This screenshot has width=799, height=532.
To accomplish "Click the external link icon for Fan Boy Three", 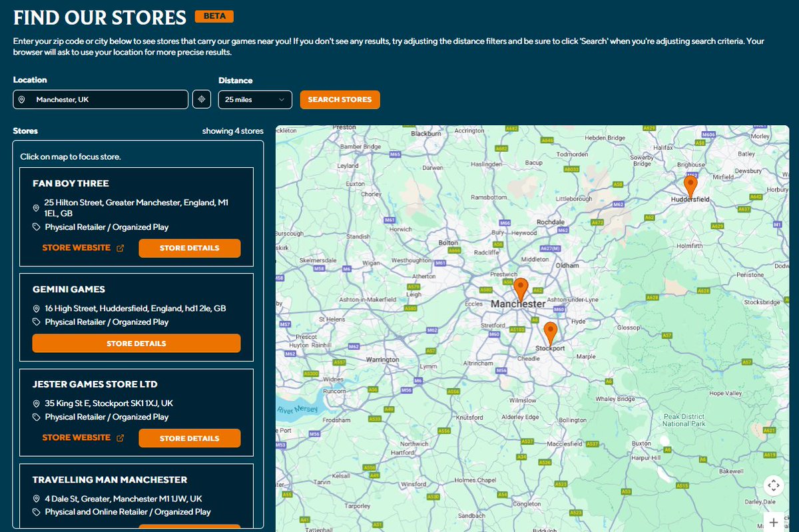I will click(121, 248).
